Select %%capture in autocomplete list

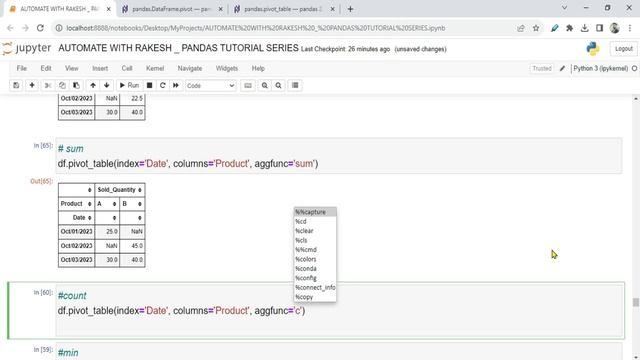coord(315,212)
